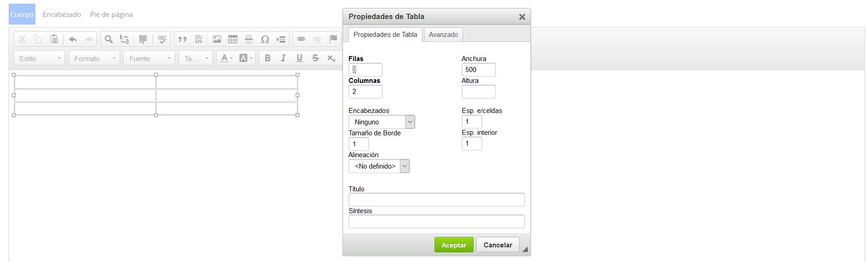Toggle bold formatting

coord(267,58)
